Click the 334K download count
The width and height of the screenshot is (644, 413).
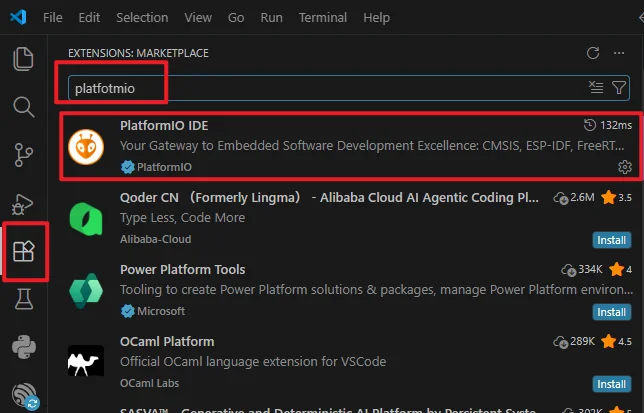[x=590, y=269]
